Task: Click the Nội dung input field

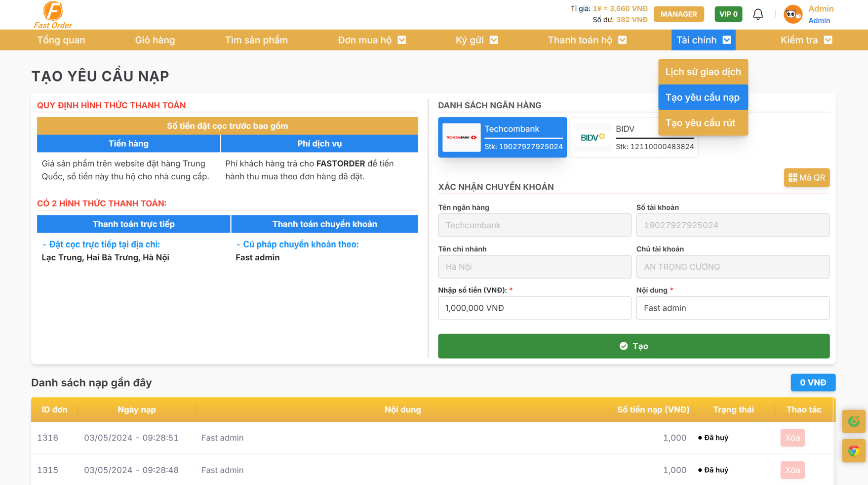Action: (733, 308)
